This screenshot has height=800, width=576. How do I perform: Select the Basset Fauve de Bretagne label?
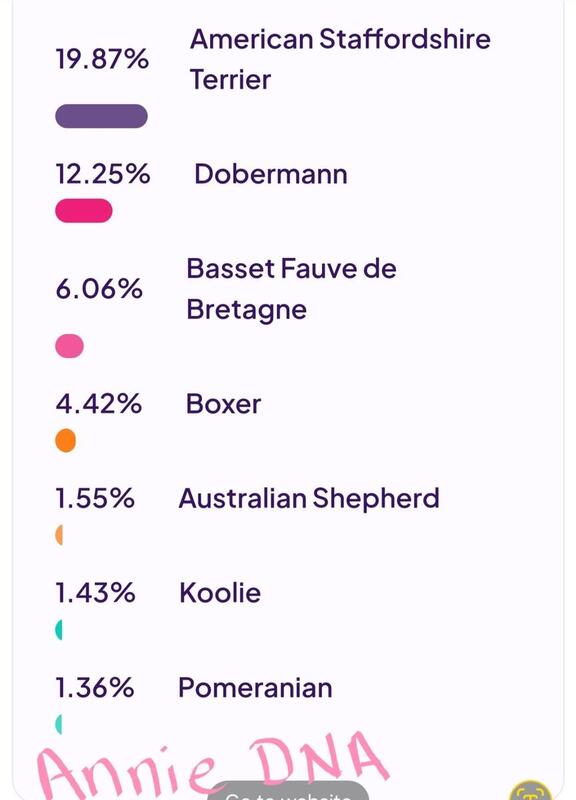click(x=291, y=289)
